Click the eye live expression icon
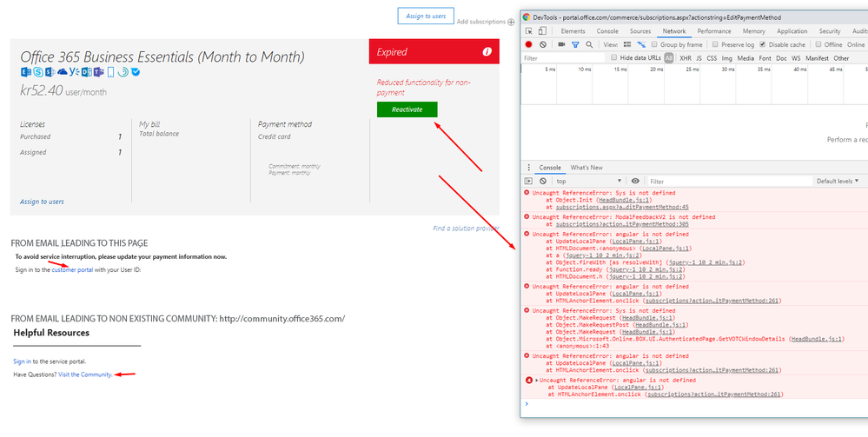This screenshot has width=868, height=437. [635, 181]
